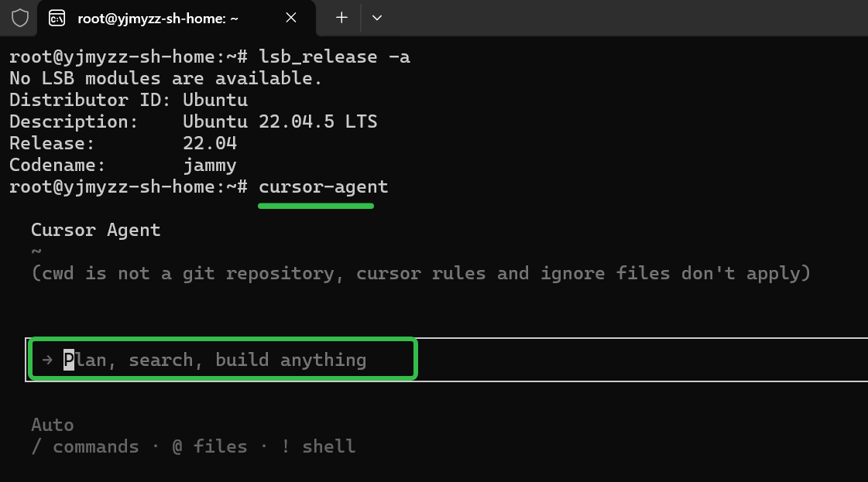This screenshot has width=868, height=482.
Task: Click the 'No LSB modules are available.' line
Action: tap(166, 79)
